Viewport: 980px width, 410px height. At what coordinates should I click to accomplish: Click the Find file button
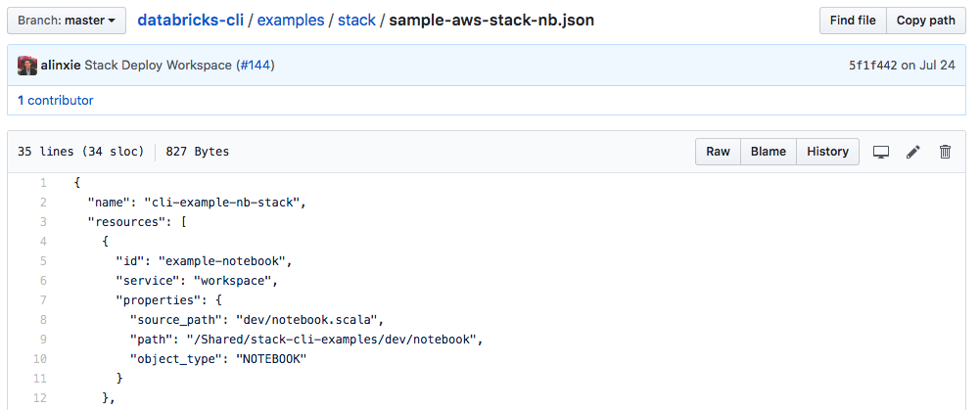(853, 20)
